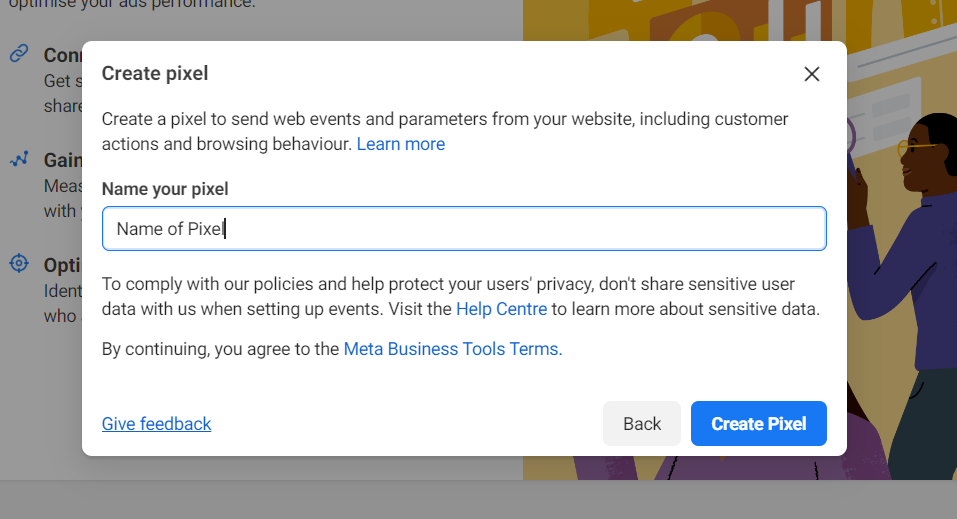Image resolution: width=957 pixels, height=519 pixels.
Task: Click the target crosshair icon beside Optimise heading
Action: [x=19, y=264]
